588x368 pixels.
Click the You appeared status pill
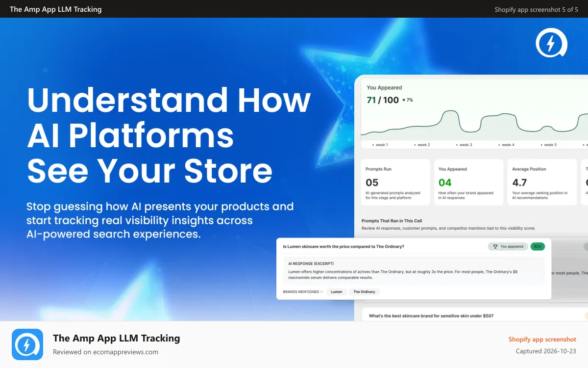[508, 246]
